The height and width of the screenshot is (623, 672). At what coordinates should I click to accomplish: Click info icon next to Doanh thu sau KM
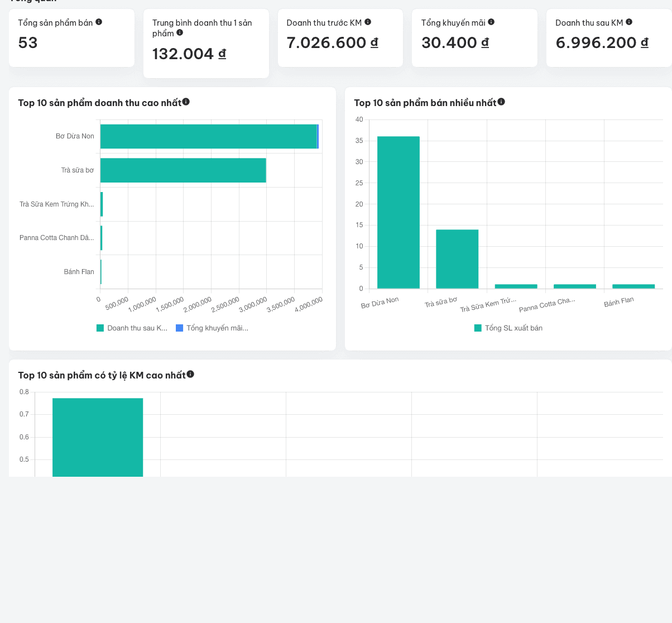click(x=629, y=22)
